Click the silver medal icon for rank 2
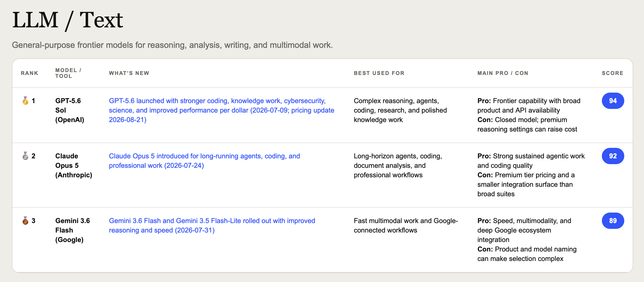 (x=25, y=156)
